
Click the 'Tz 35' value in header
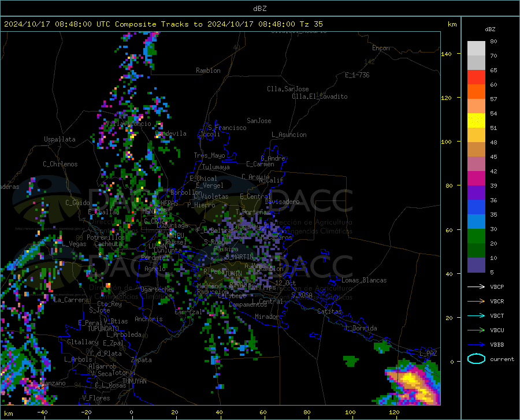[x=311, y=24]
